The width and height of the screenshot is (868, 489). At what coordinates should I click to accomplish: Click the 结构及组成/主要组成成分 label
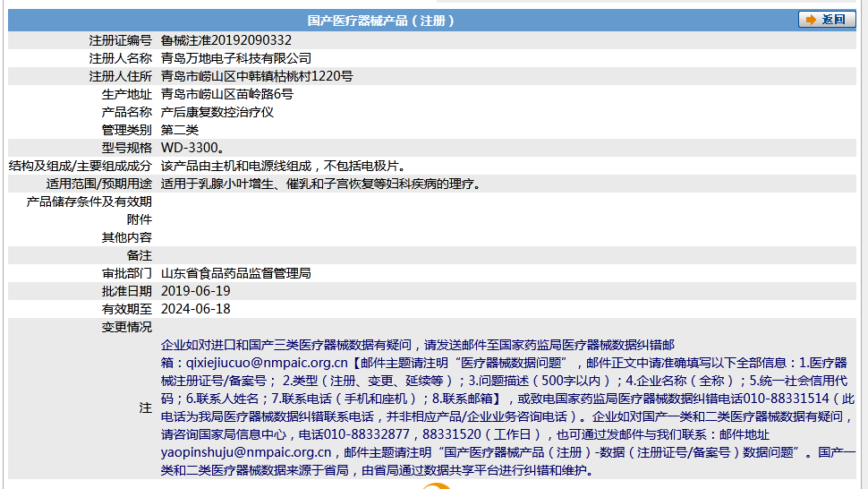[80, 167]
